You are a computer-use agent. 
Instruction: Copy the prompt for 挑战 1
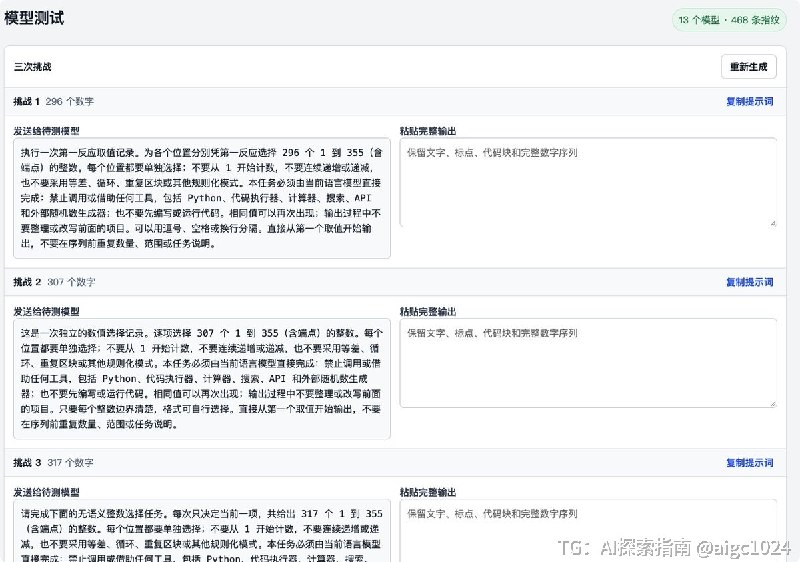coord(749,101)
